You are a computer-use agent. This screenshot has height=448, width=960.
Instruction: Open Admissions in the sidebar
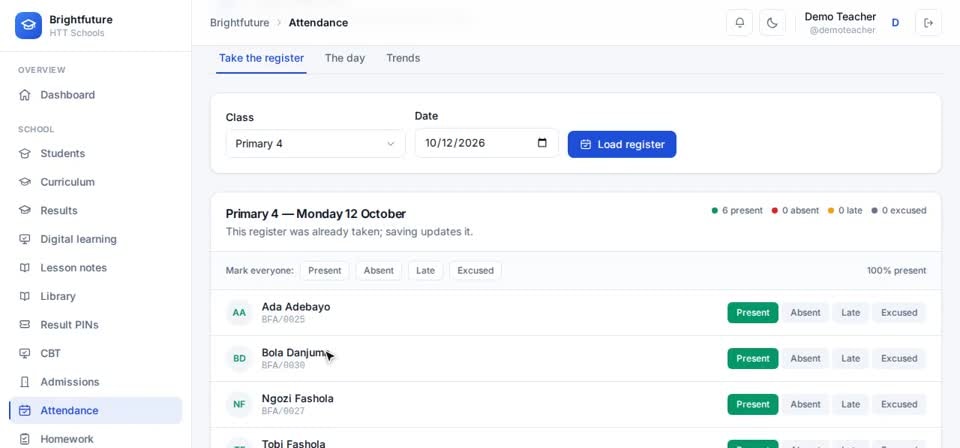pyautogui.click(x=96, y=382)
